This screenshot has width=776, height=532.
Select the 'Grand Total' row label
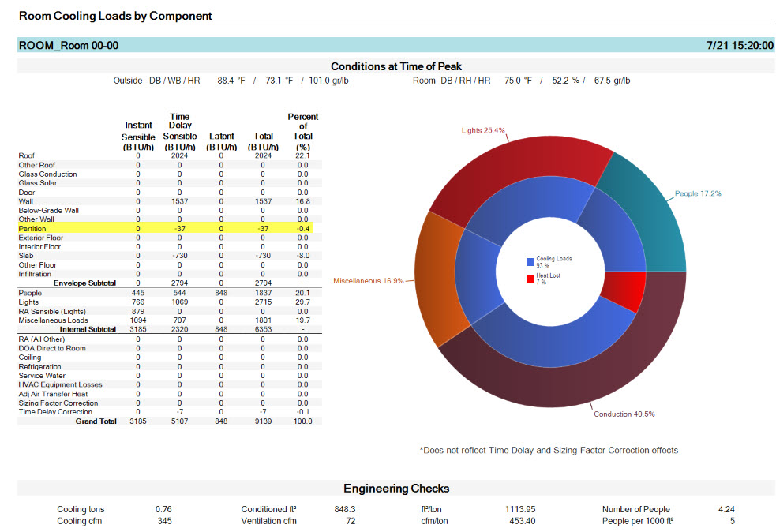(96, 421)
